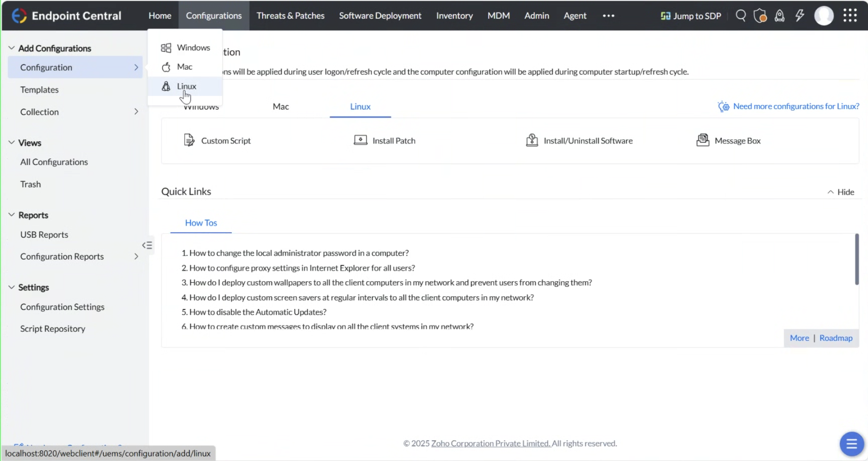Click the lightning bolt quick actions icon

[800, 16]
